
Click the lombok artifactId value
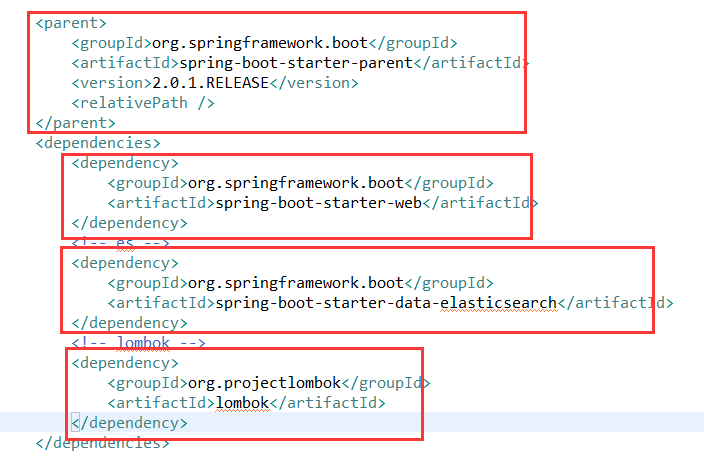click(242, 403)
